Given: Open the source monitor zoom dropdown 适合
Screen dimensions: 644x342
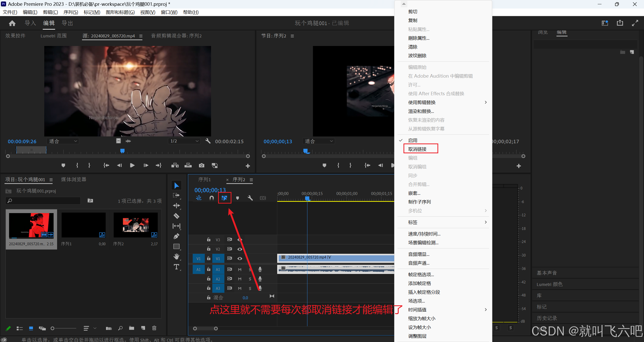Looking at the screenshot, I should pyautogui.click(x=63, y=141).
